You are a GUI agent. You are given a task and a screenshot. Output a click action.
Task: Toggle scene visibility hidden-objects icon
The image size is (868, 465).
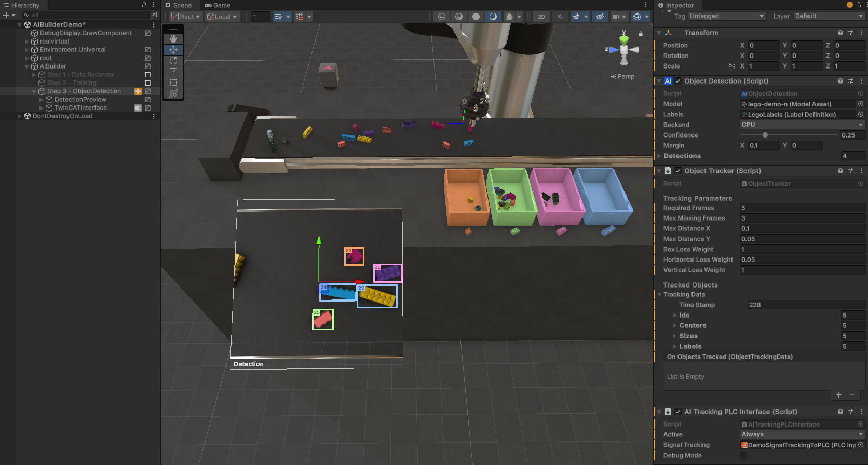pos(600,17)
